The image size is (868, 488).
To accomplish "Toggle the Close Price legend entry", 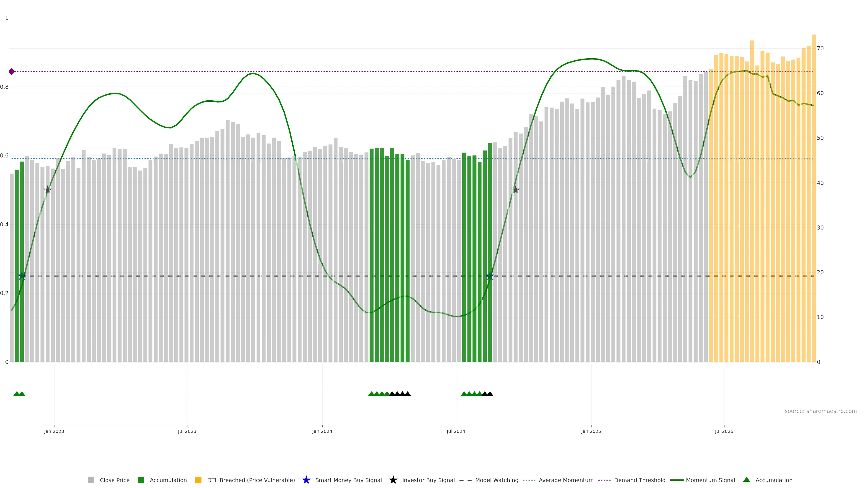I will [x=114, y=480].
